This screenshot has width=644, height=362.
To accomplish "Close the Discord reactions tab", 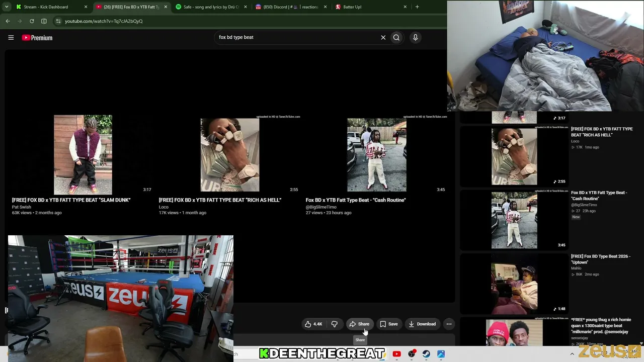I will pos(325,7).
